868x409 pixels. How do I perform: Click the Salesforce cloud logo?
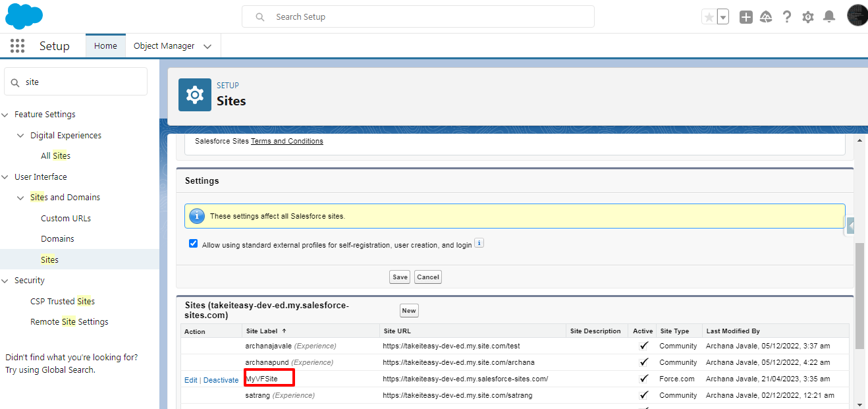[24, 16]
